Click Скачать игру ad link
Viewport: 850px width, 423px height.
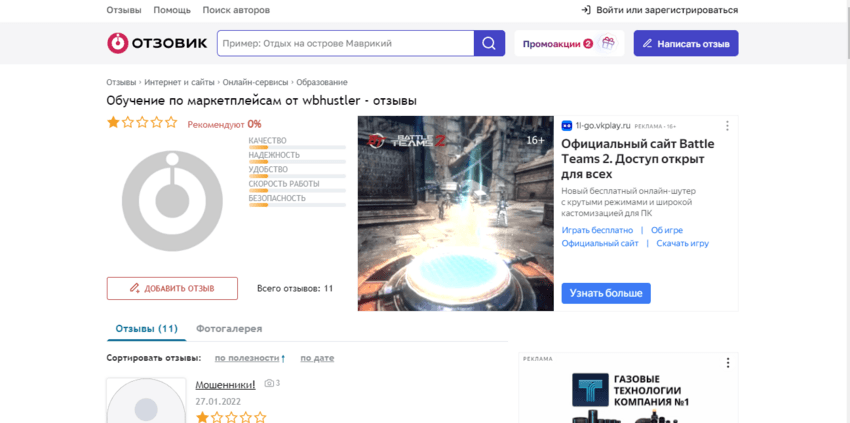point(682,243)
